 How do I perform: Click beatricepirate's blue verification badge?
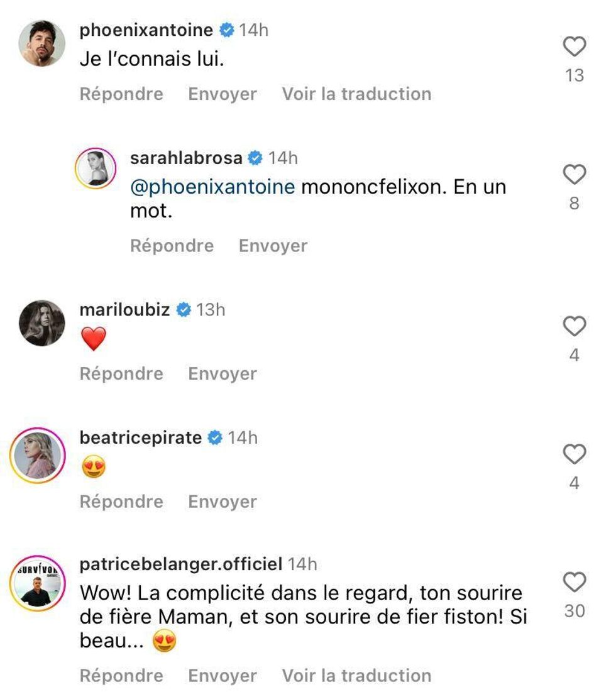point(214,437)
